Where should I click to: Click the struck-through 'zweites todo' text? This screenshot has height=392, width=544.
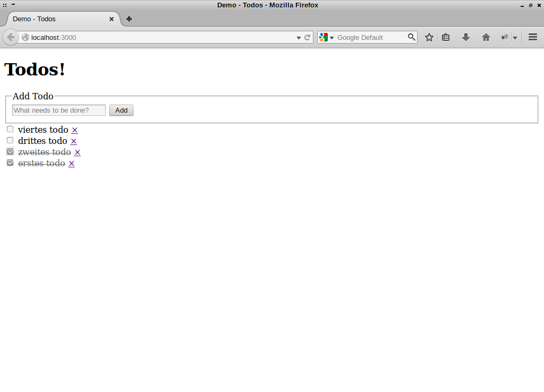tap(45, 152)
